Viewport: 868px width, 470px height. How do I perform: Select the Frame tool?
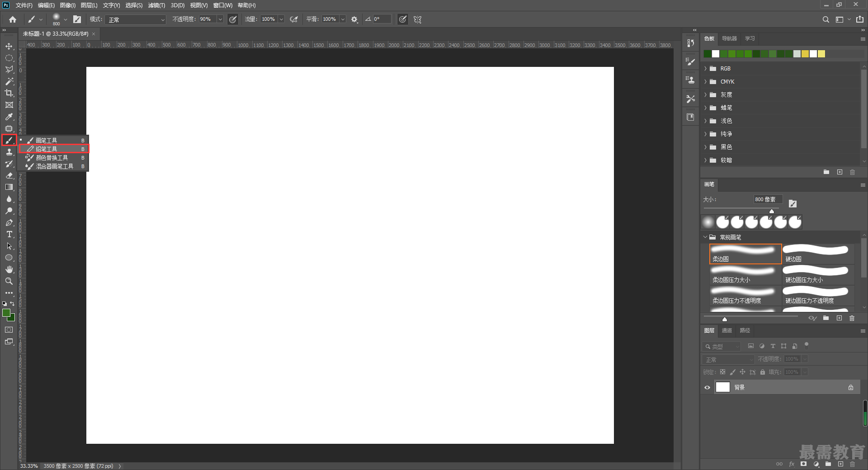coord(9,105)
